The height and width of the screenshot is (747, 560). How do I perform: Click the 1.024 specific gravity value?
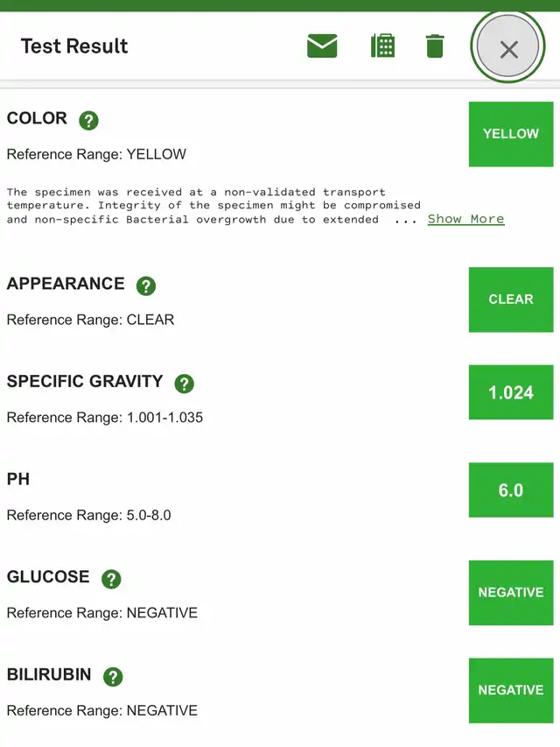[x=511, y=392]
